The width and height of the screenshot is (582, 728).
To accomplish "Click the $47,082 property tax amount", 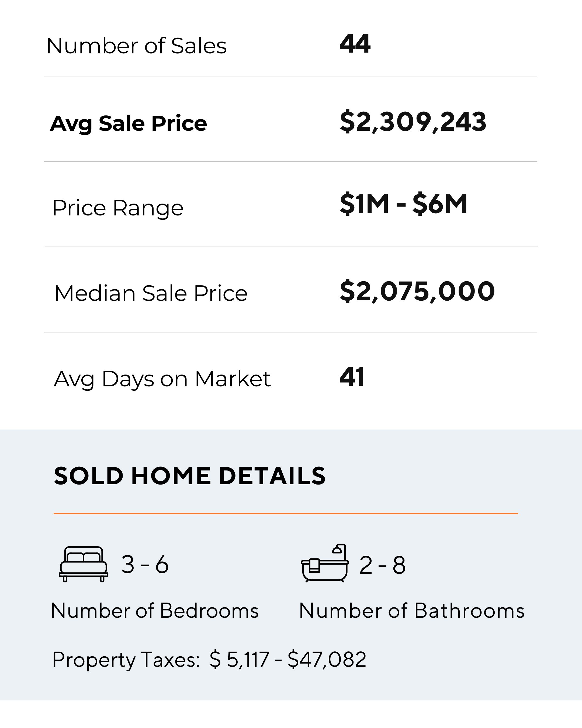I will click(327, 660).
